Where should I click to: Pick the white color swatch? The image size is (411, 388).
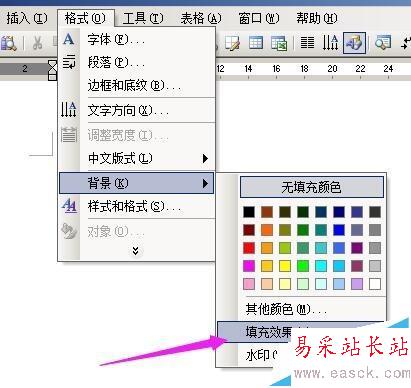point(375,284)
